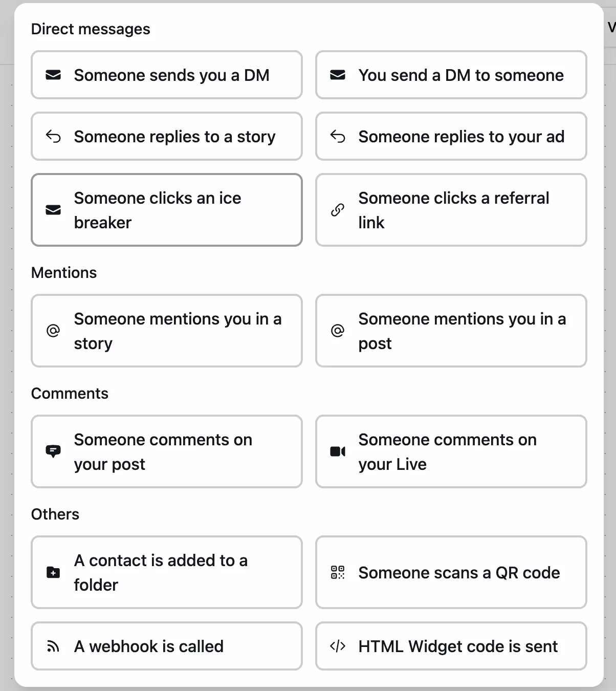Select 'A contact is added to a folder'
616x691 pixels.
167,572
